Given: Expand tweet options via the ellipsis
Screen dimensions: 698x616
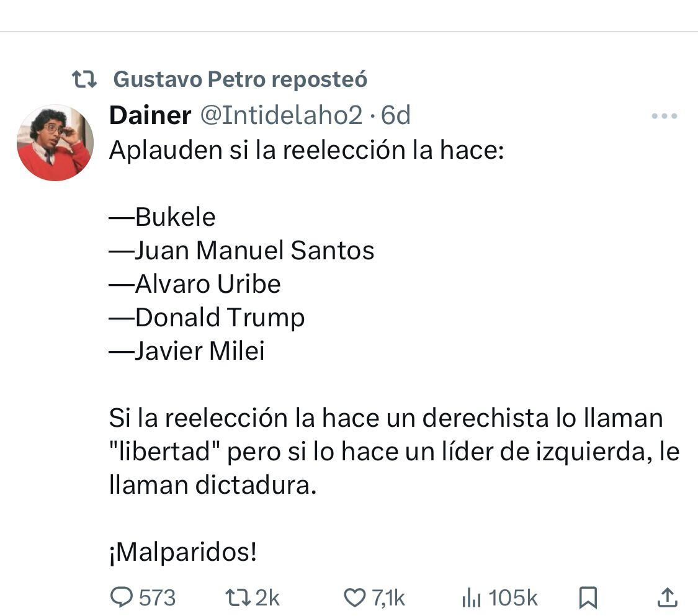Looking at the screenshot, I should pyautogui.click(x=666, y=115).
